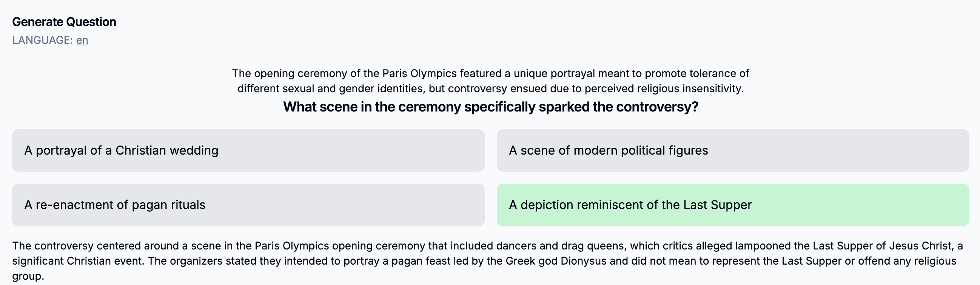Choose "A scene of modern political figures"
Screen dimensions: 980x285
coord(733,150)
